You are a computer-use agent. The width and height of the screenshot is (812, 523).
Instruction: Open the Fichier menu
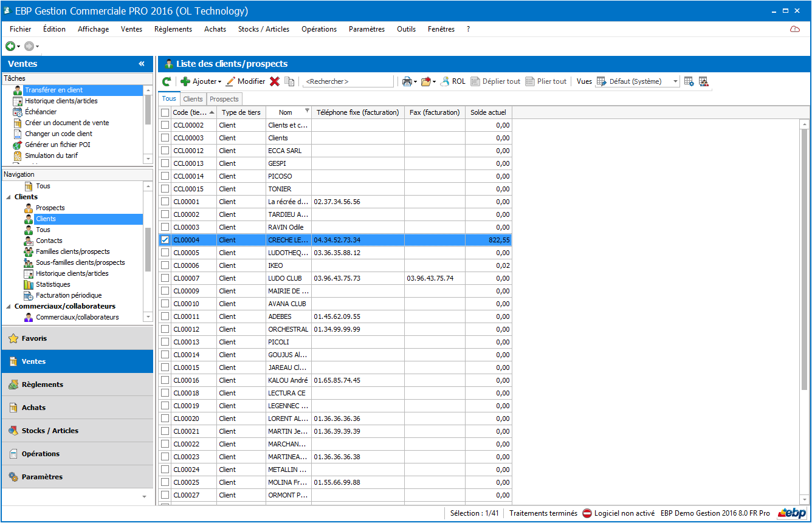(21, 29)
